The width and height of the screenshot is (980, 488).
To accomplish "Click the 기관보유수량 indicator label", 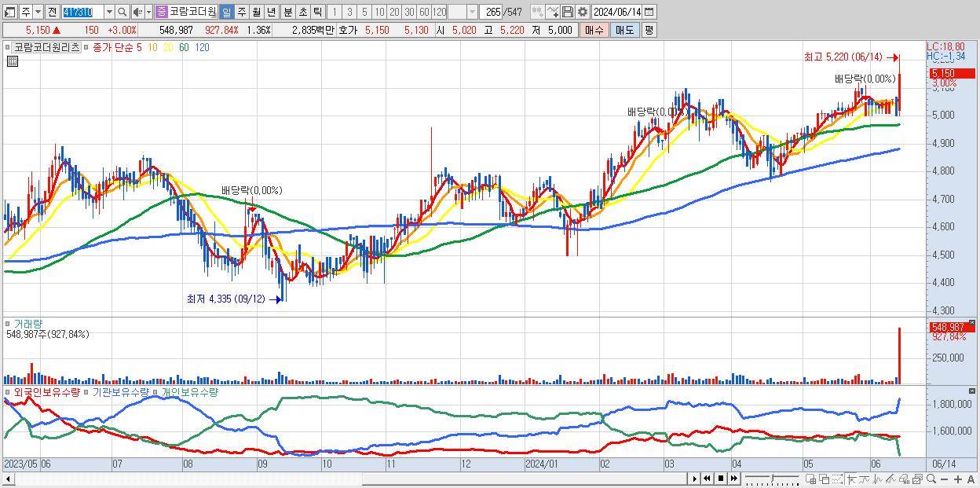I will coord(122,391).
